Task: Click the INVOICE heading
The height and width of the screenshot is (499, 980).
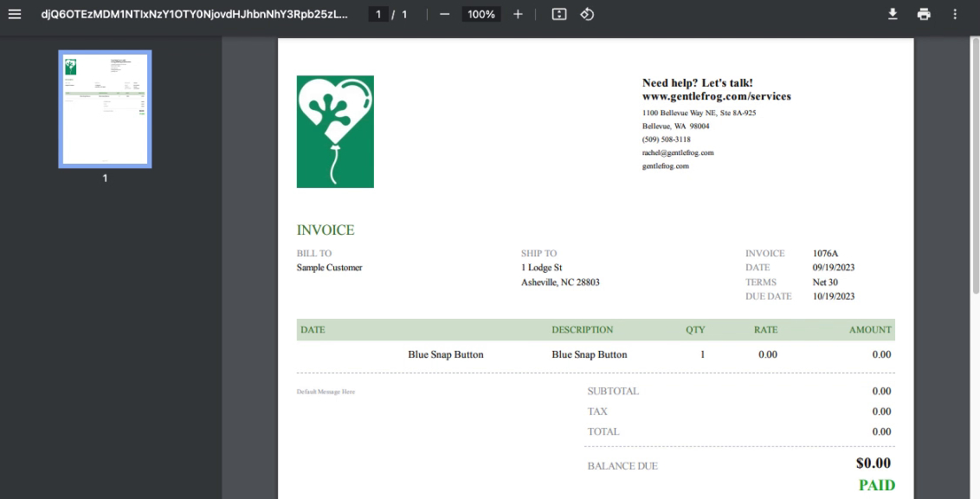Action: point(326,230)
